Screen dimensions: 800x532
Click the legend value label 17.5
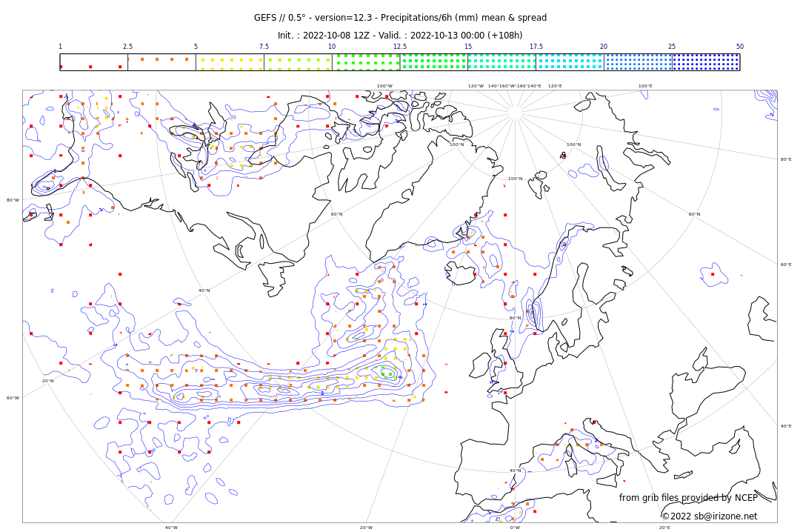[536, 47]
